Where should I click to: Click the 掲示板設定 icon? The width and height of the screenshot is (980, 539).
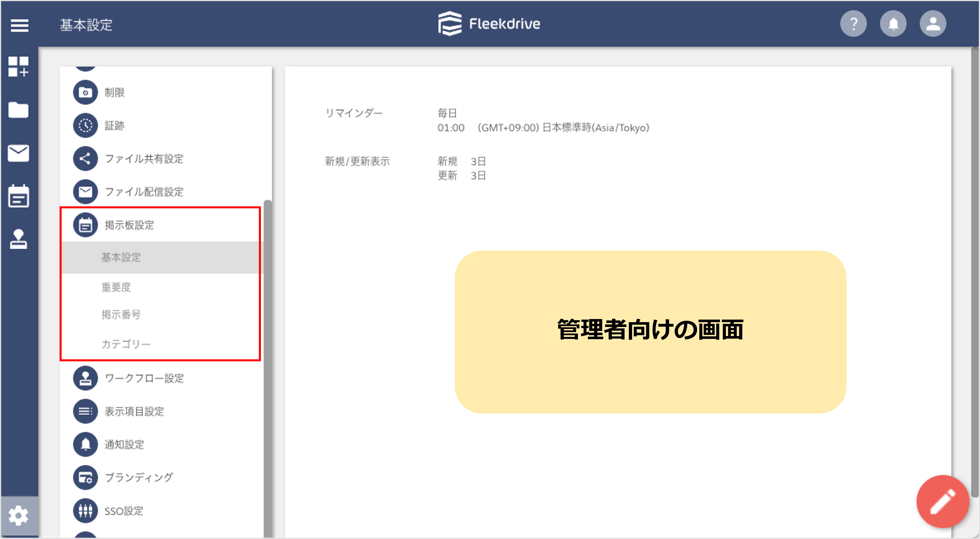click(85, 225)
